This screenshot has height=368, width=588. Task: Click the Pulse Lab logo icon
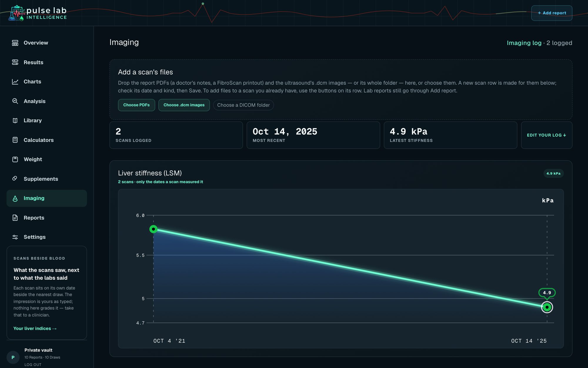click(x=16, y=13)
